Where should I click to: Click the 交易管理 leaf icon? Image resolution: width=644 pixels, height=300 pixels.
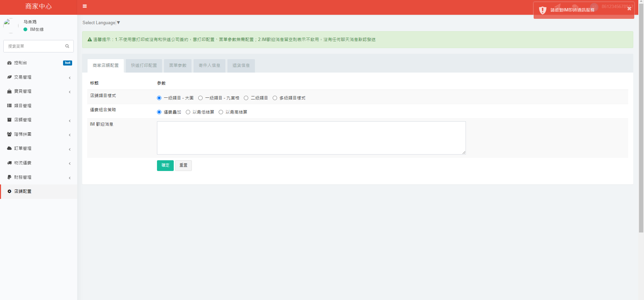coord(9,77)
